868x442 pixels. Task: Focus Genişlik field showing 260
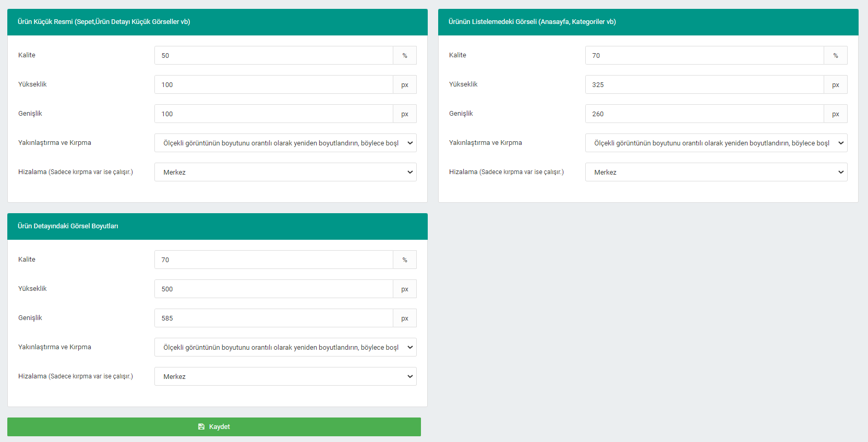(705, 114)
